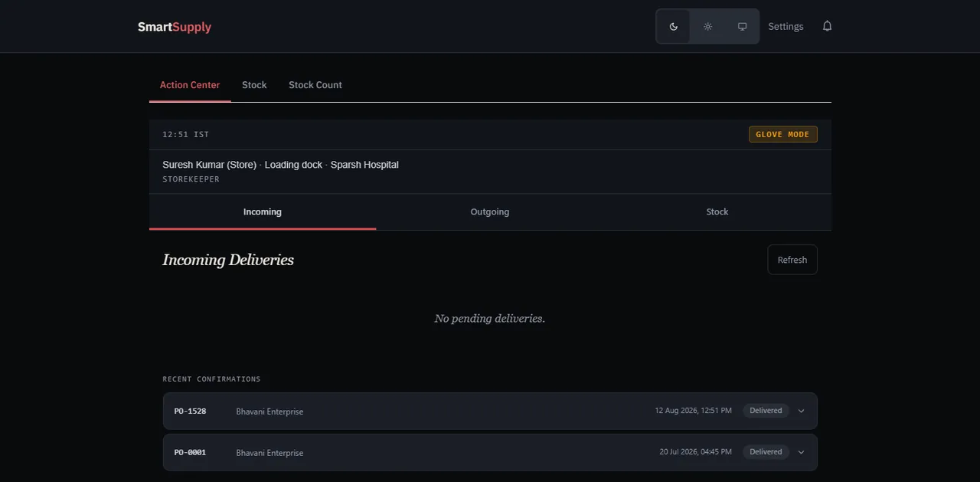Image resolution: width=980 pixels, height=482 pixels.
Task: Click the STOREKEEPER role label
Action: click(191, 179)
